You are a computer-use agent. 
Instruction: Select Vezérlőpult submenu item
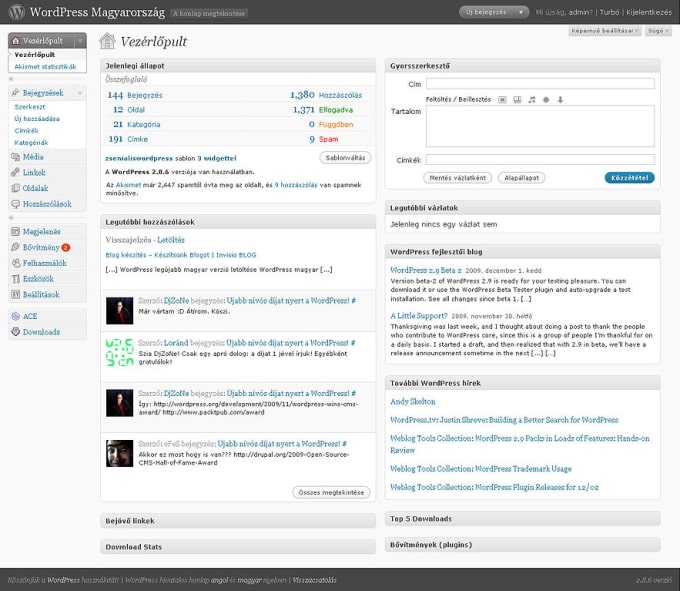point(35,55)
